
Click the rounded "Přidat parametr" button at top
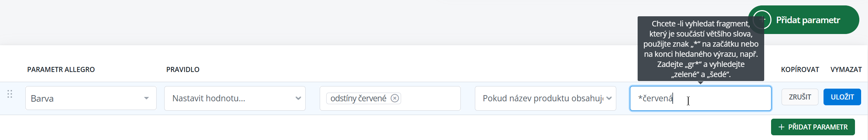804,20
